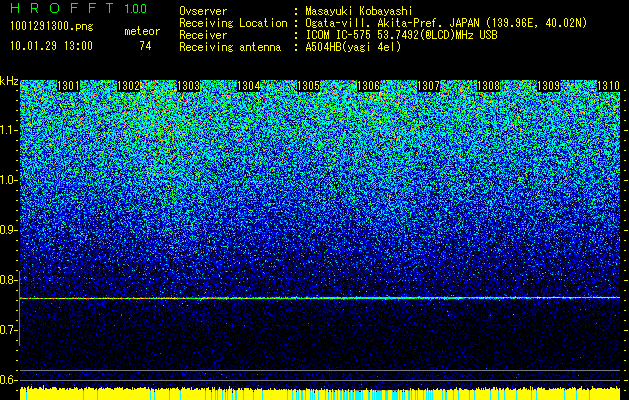The image size is (629, 400).
Task: Click the A504HB(yagi 4el) antenna text
Action: [x=353, y=47]
